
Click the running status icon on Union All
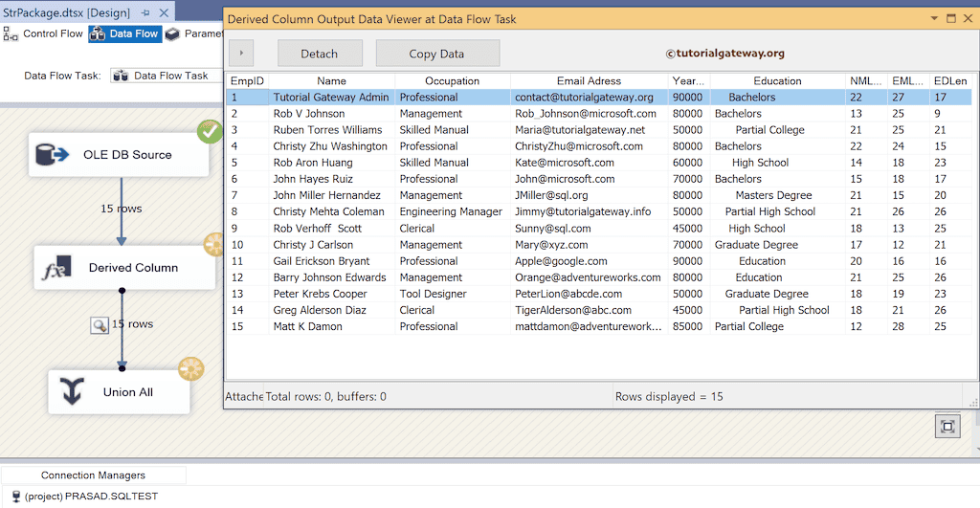190,368
